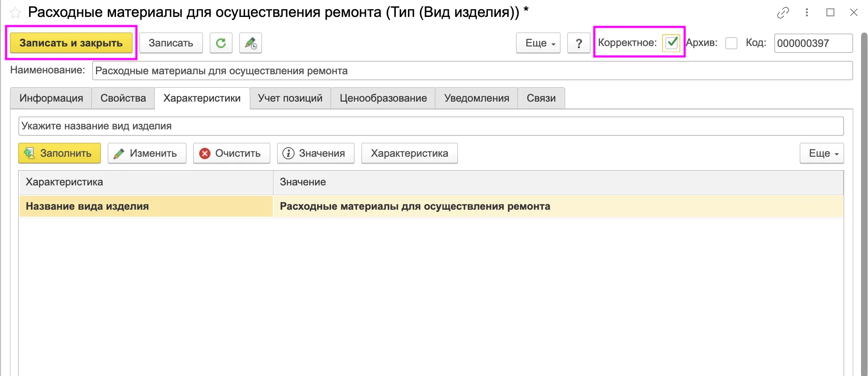Switch to the 'Свойства' tab
Image resolution: width=868 pixels, height=376 pixels.
(123, 98)
